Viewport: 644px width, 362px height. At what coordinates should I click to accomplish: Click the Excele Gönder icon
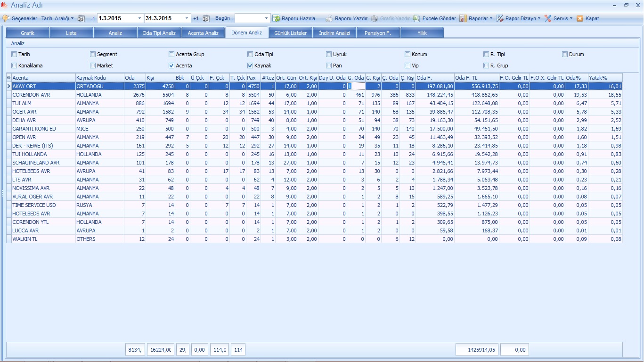[416, 18]
